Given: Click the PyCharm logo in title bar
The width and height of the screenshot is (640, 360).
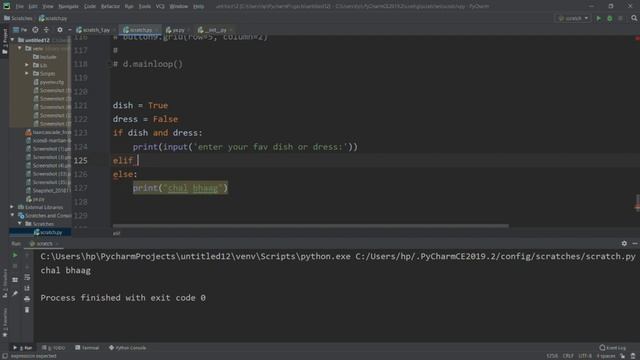Looking at the screenshot, I should (7, 6).
